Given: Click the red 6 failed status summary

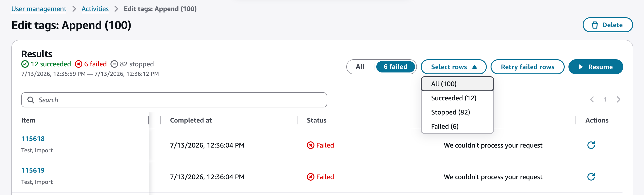Looking at the screenshot, I should (x=91, y=64).
